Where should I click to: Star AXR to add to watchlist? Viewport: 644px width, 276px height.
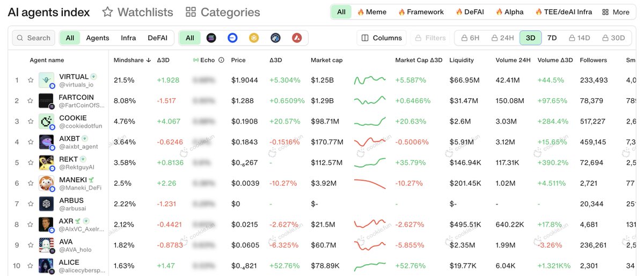pos(31,224)
